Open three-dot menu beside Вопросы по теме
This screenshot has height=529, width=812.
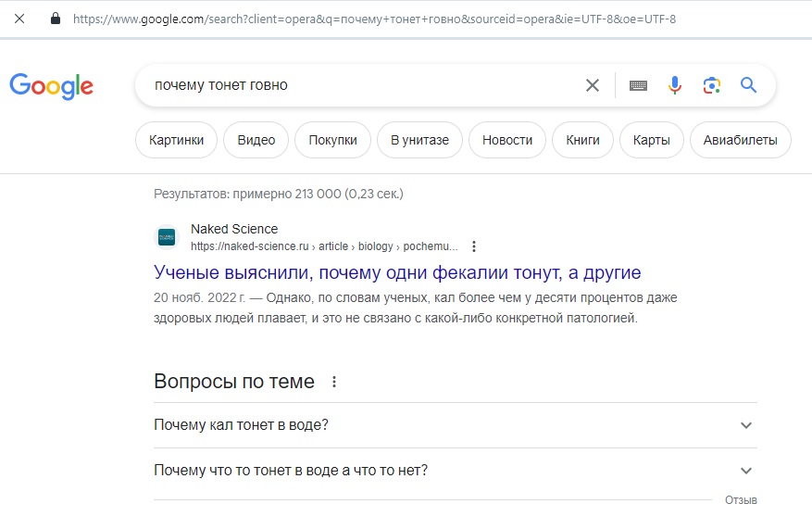click(x=334, y=382)
